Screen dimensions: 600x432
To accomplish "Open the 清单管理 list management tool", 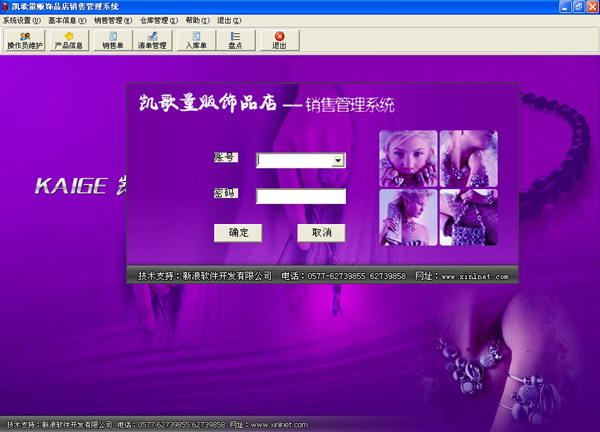I will pos(152,41).
